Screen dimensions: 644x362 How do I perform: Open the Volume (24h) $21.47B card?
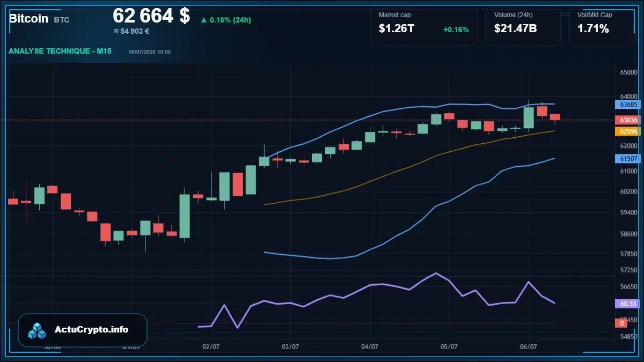pyautogui.click(x=523, y=26)
